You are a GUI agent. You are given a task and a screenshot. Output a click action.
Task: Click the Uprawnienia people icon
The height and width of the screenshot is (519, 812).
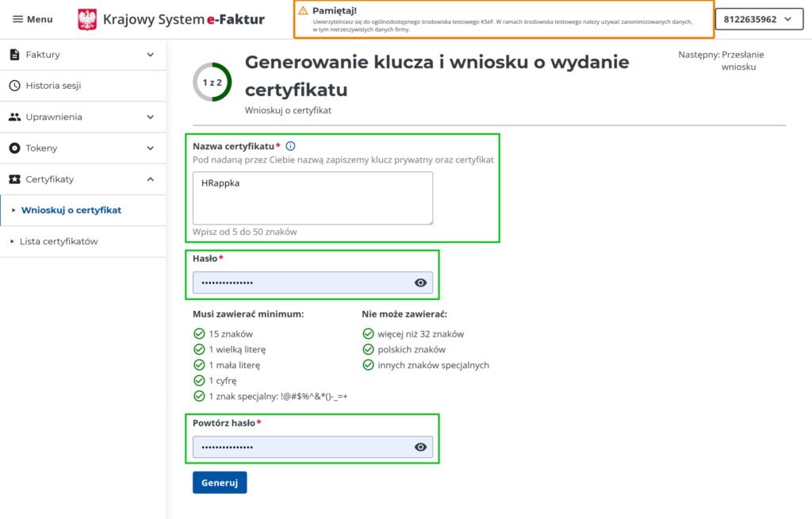click(x=14, y=117)
